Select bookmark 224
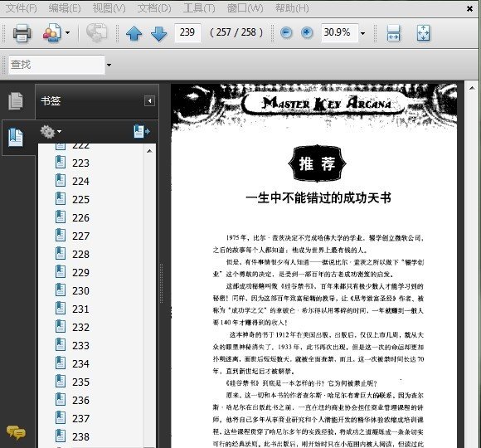The image size is (481, 448). [x=81, y=182]
